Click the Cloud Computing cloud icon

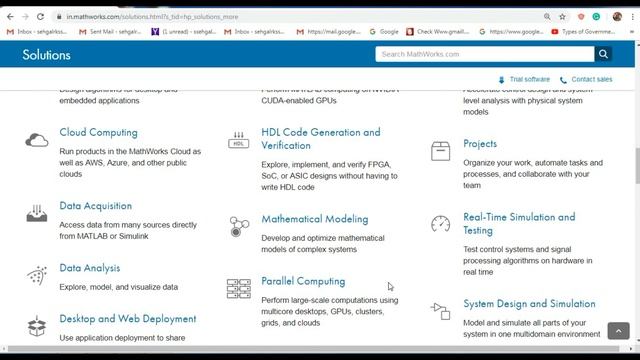[x=37, y=140]
